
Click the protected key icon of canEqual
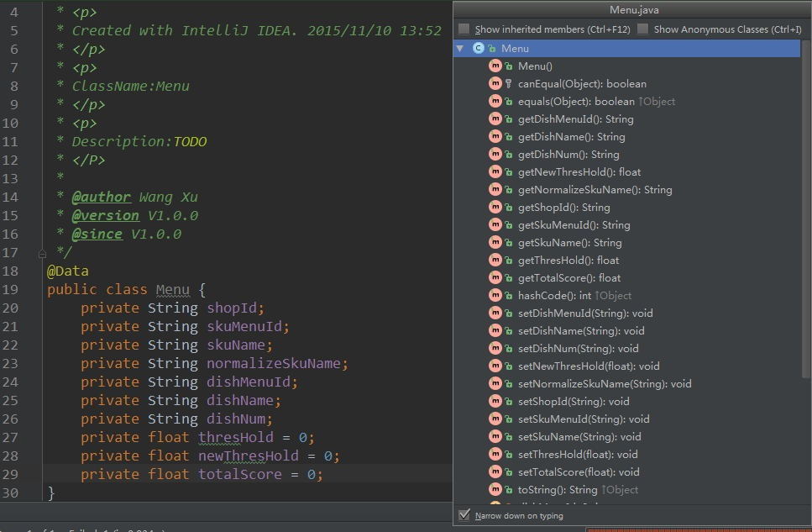tap(509, 83)
